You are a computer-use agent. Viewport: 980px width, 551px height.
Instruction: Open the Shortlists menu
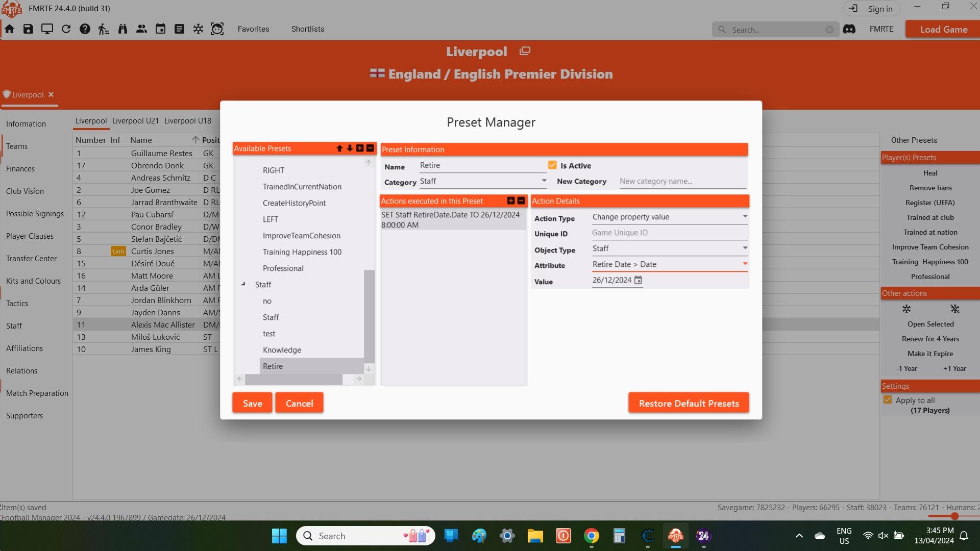click(x=308, y=29)
